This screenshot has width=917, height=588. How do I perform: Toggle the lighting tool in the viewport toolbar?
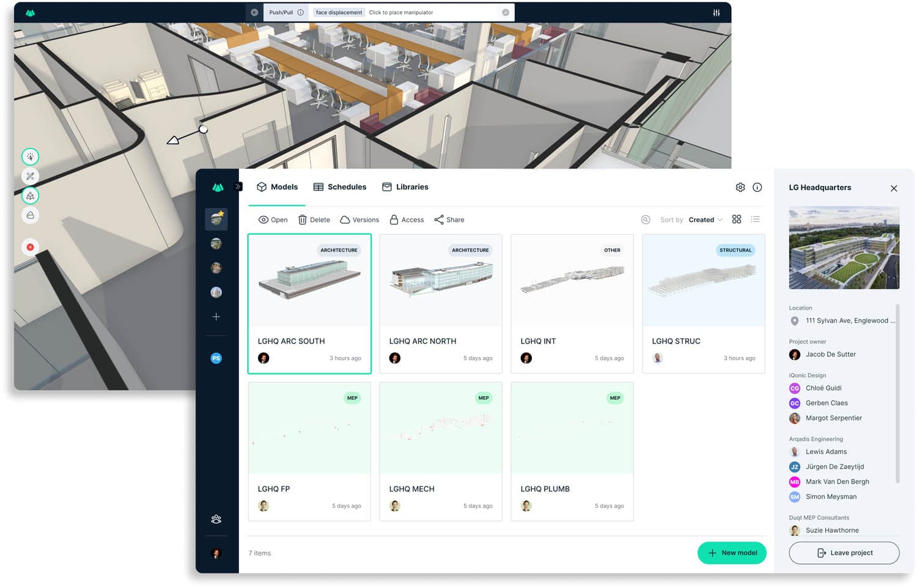coord(30,156)
